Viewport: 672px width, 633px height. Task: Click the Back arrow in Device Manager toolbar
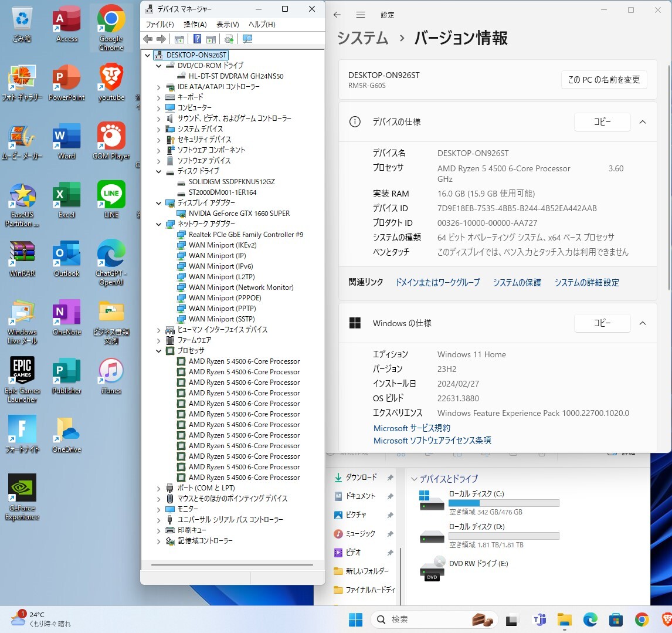148,39
